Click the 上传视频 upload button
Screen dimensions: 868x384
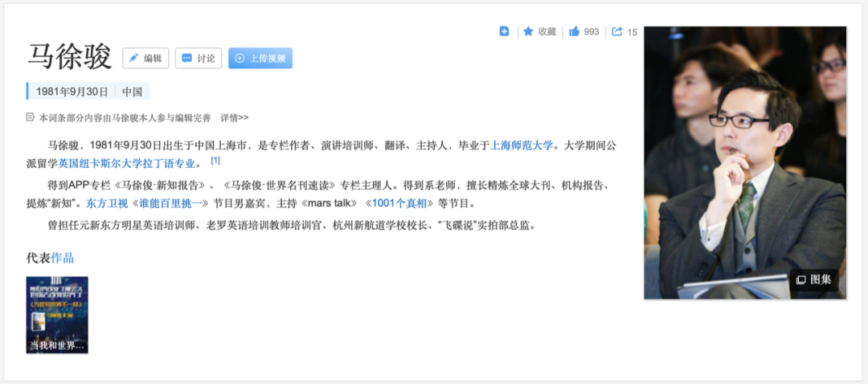tap(260, 58)
